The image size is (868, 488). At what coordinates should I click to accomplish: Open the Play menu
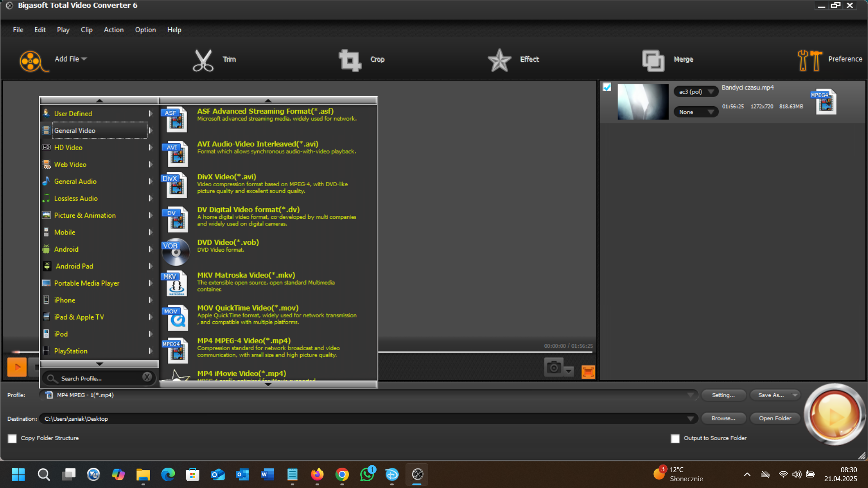click(63, 30)
